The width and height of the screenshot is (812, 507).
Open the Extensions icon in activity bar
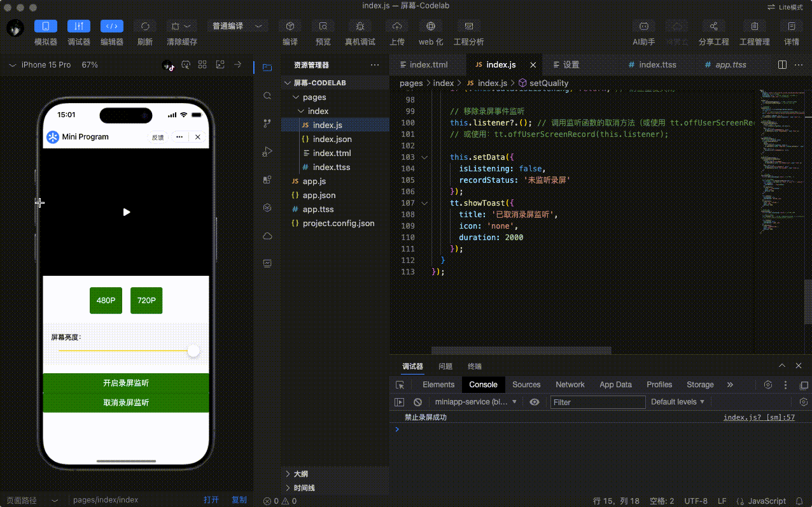click(x=267, y=180)
